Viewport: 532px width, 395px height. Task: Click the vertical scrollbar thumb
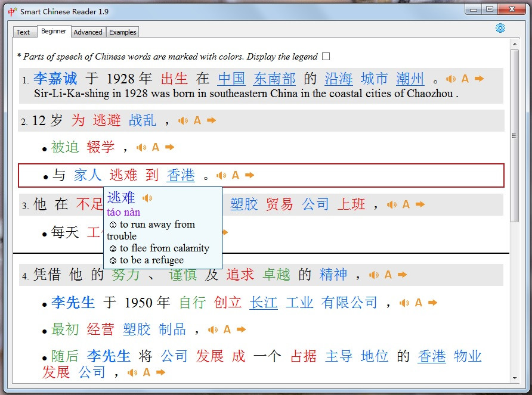[514, 136]
